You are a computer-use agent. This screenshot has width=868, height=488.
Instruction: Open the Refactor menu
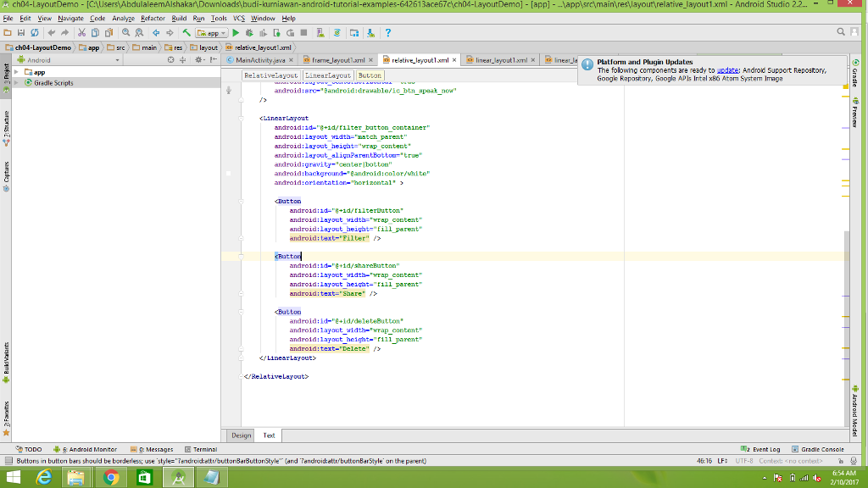(x=153, y=19)
